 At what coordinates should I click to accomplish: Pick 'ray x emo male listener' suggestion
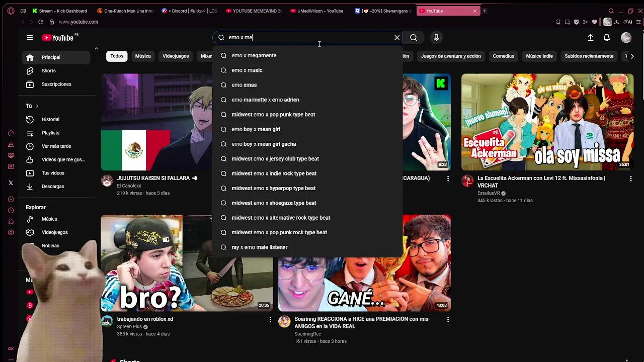click(x=308, y=247)
